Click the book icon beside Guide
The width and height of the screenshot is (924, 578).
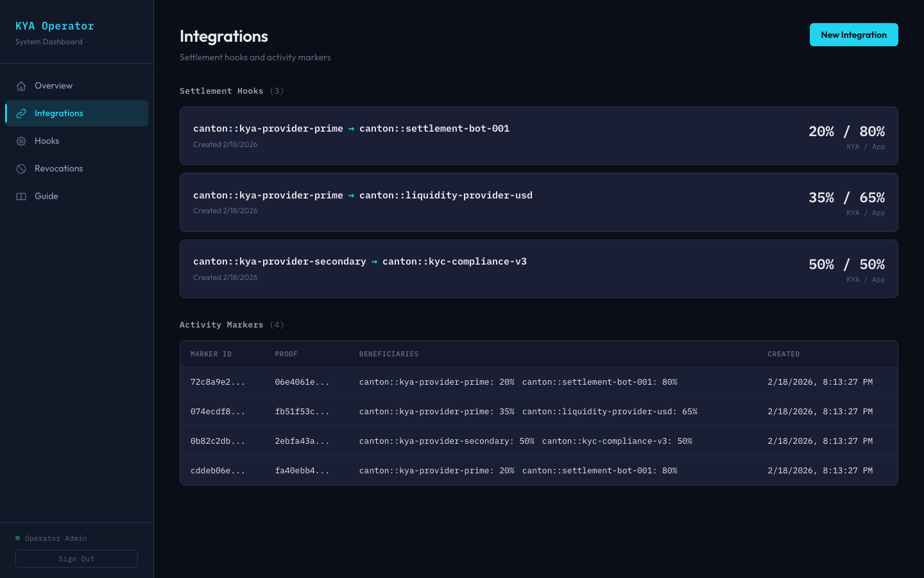[21, 196]
